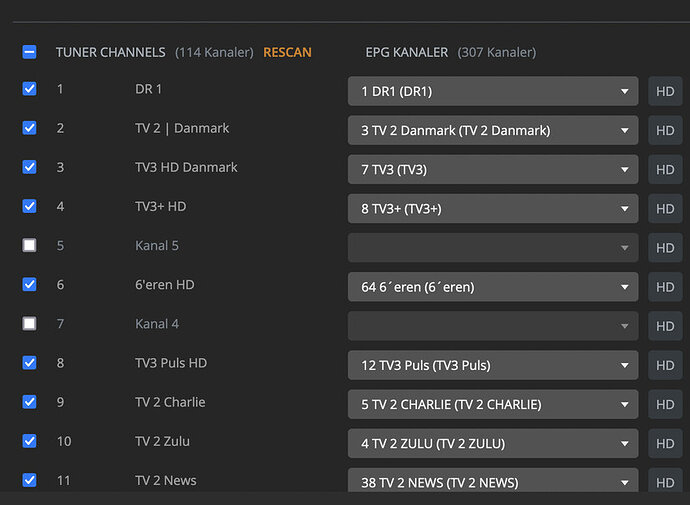Viewport: 690px width, 505px height.
Task: Open the EPG dropdown showing 7 TV3
Action: tap(493, 170)
